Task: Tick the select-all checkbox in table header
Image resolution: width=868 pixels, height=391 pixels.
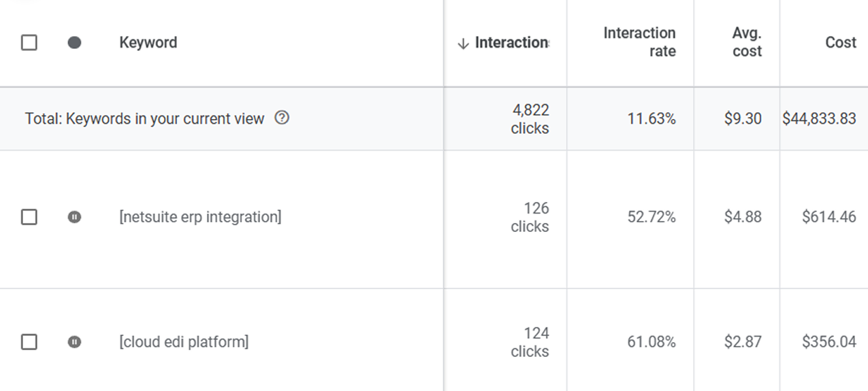Action: 29,43
